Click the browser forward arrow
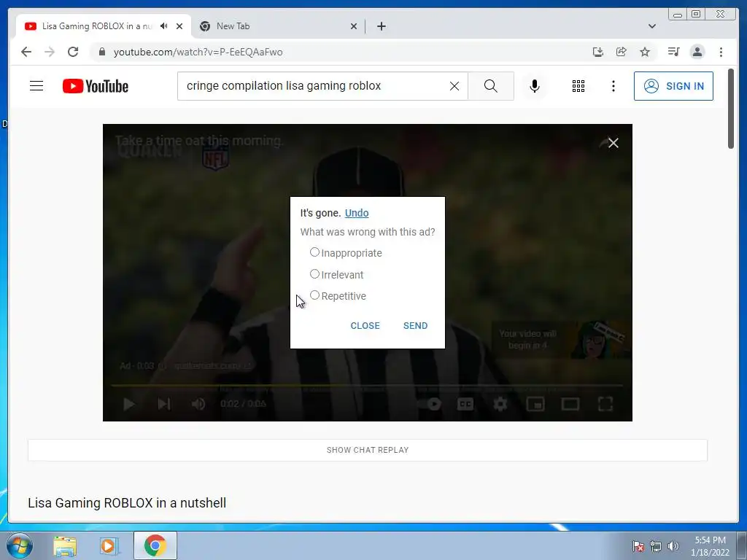Viewport: 747px width, 560px height. click(50, 52)
